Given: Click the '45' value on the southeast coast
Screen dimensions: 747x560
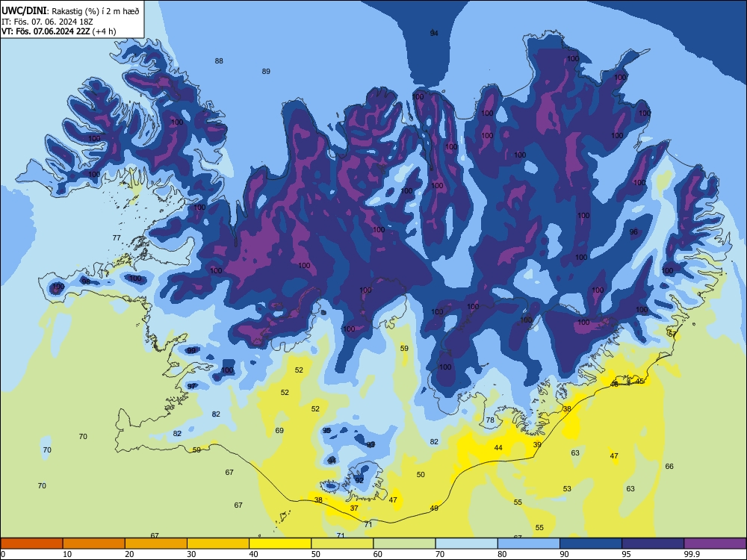Looking at the screenshot, I should 640,381.
